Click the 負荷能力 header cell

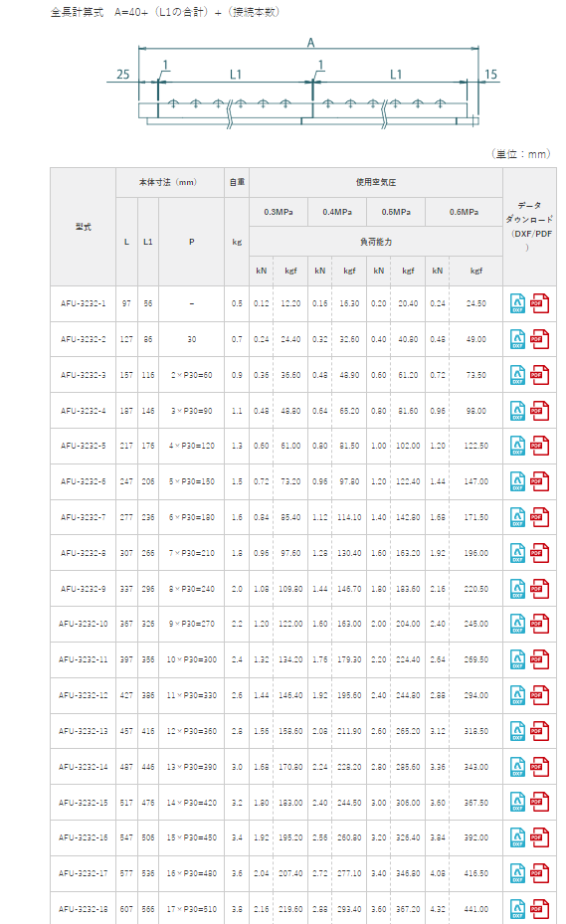tap(376, 242)
